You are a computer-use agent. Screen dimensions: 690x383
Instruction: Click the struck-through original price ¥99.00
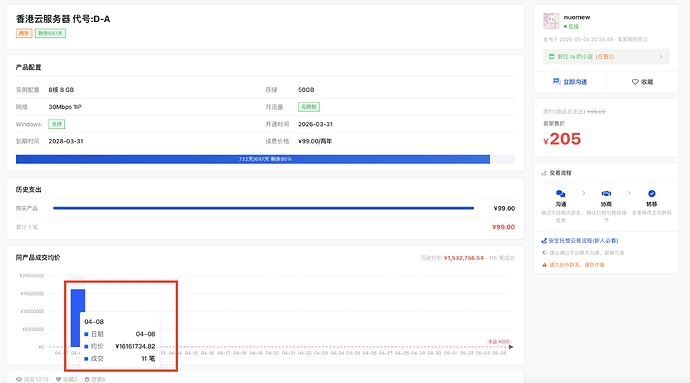pos(596,112)
